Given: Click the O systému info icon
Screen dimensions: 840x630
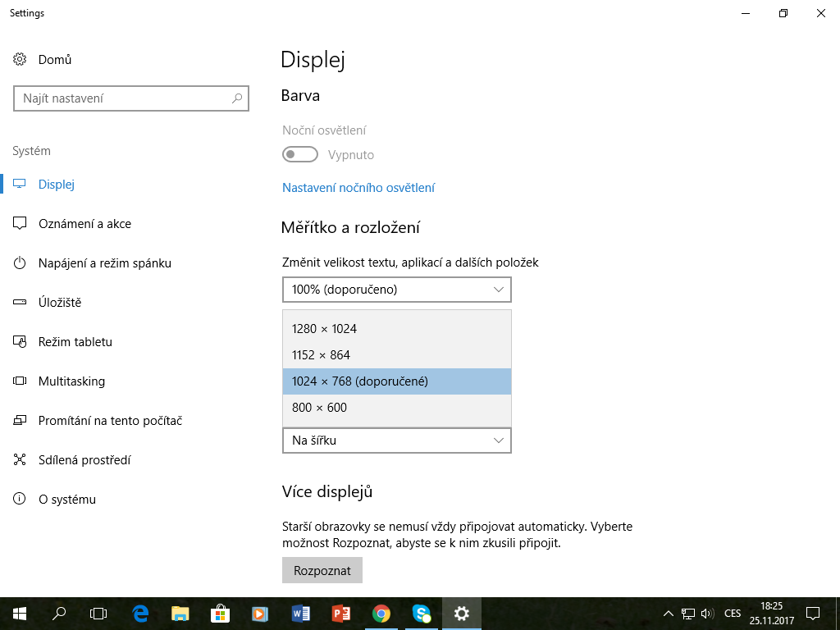Looking at the screenshot, I should click(20, 500).
